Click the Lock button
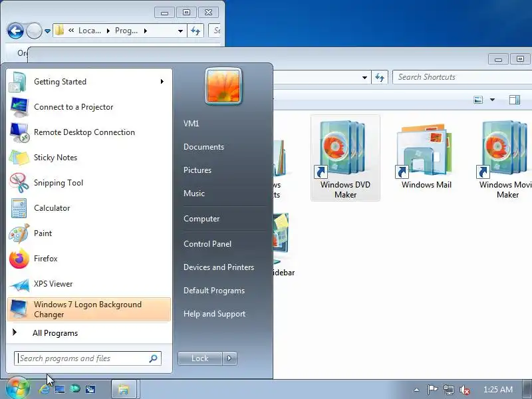 [x=200, y=358]
